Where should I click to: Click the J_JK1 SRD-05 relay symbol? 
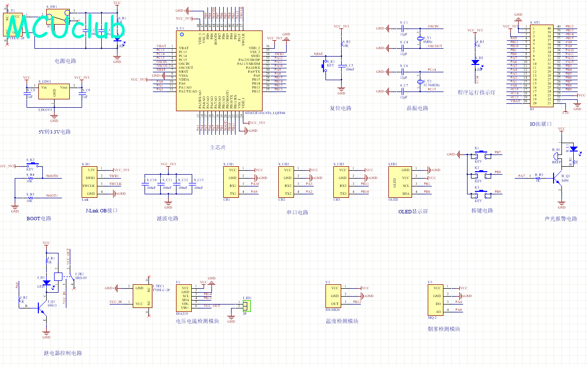pyautogui.click(x=64, y=277)
